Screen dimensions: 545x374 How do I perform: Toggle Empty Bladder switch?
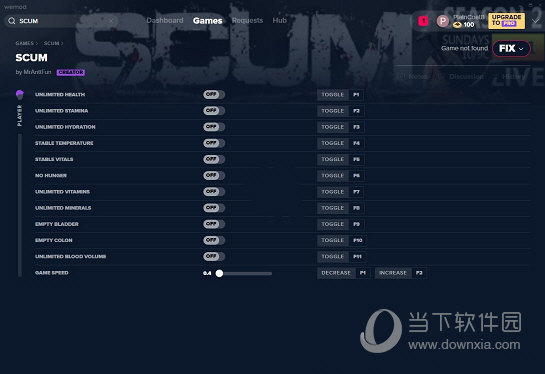[x=214, y=224]
